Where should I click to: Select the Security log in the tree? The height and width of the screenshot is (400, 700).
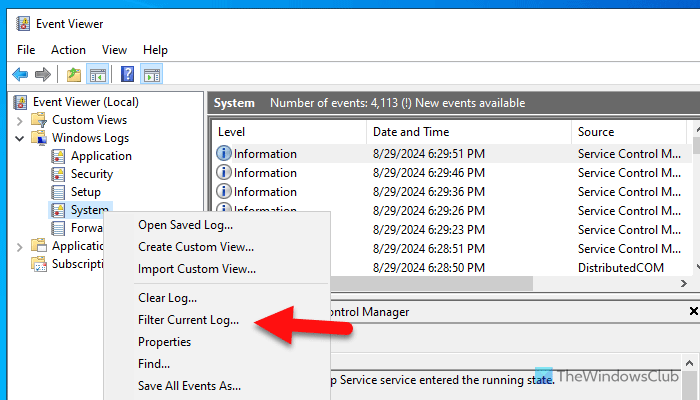click(91, 174)
